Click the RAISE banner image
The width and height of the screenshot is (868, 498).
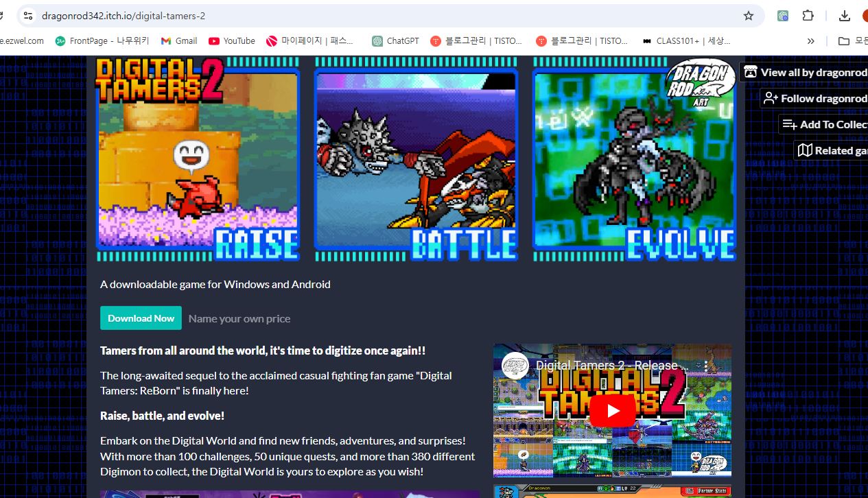pos(198,159)
